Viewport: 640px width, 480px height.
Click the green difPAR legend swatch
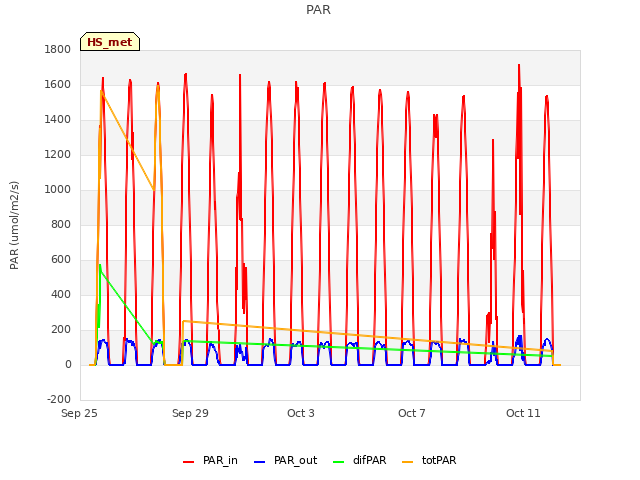[x=339, y=462]
